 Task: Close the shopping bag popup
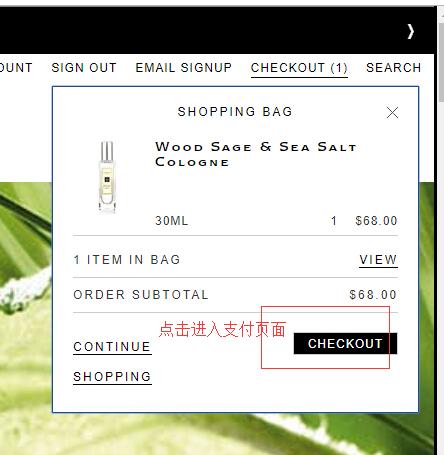[392, 113]
